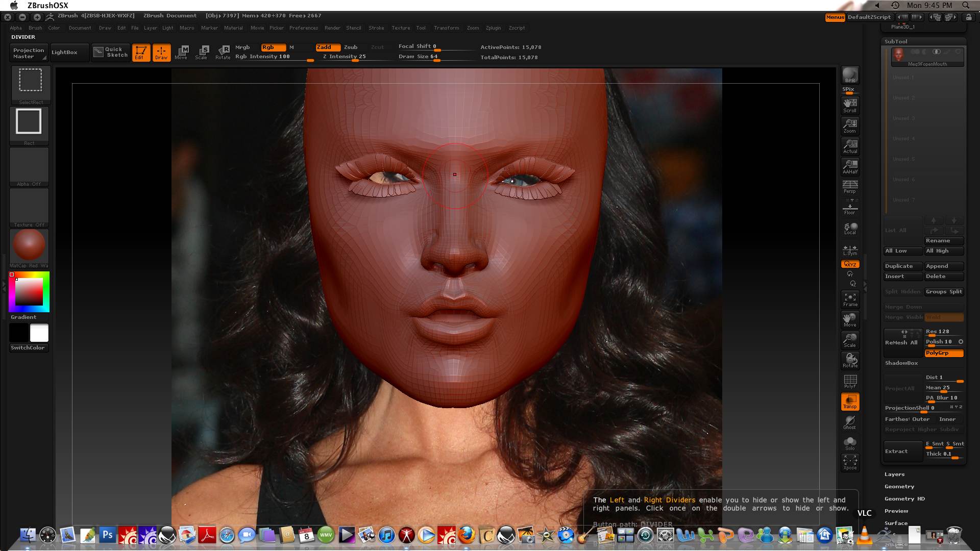This screenshot has width=980, height=551.
Task: Click right-shelf Rotate view icon
Action: [850, 361]
